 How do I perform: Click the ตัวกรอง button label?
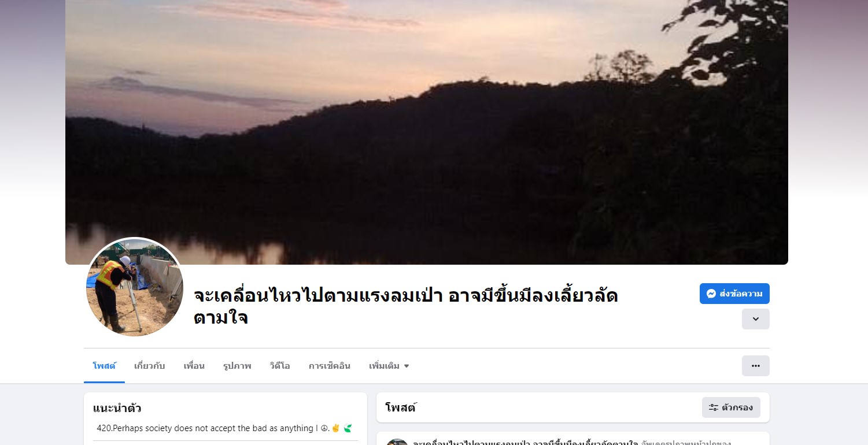(737, 407)
